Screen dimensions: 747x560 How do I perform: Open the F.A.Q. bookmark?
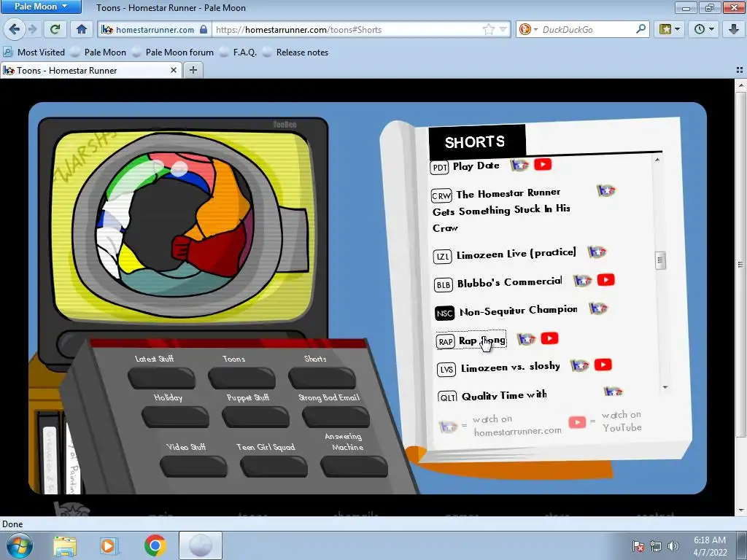coord(239,52)
